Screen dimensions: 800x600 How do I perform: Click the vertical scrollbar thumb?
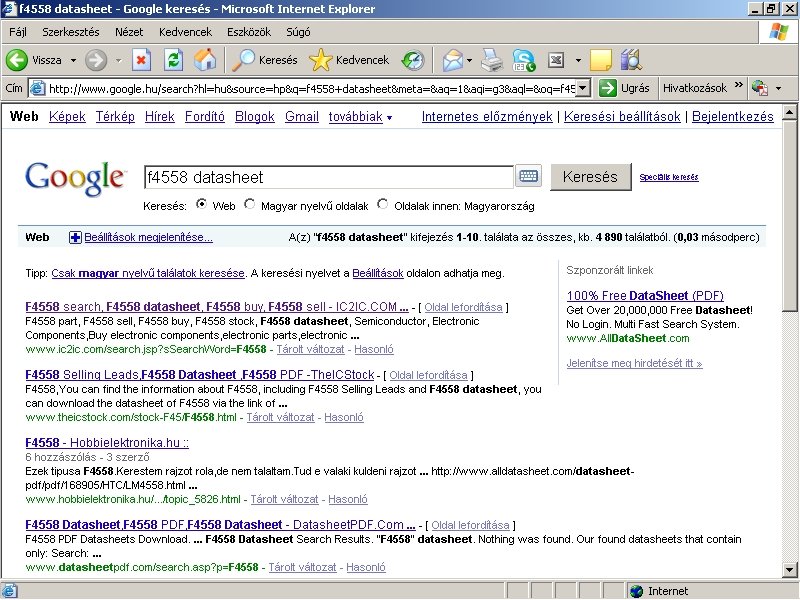pos(790,215)
